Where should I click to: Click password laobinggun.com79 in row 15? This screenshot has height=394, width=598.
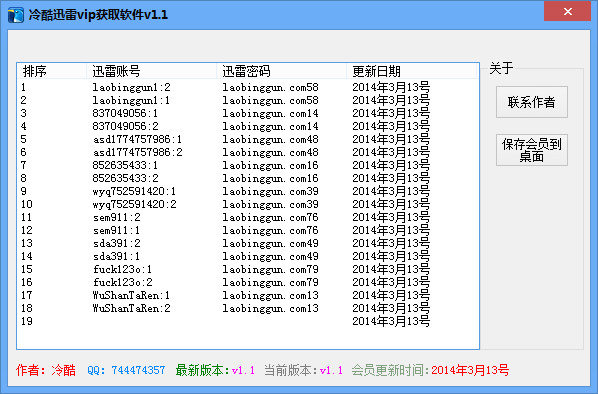point(270,269)
